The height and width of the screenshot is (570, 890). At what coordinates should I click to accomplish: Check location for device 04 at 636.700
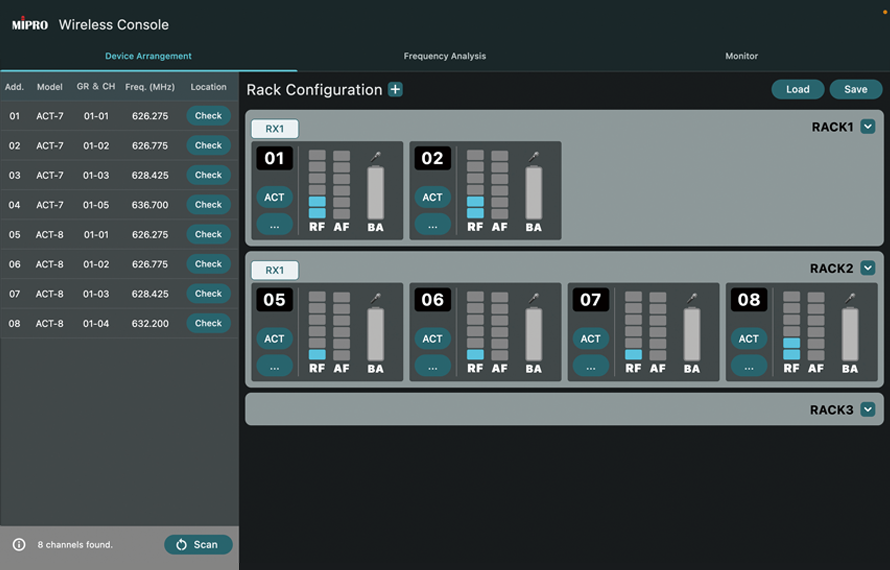208,205
